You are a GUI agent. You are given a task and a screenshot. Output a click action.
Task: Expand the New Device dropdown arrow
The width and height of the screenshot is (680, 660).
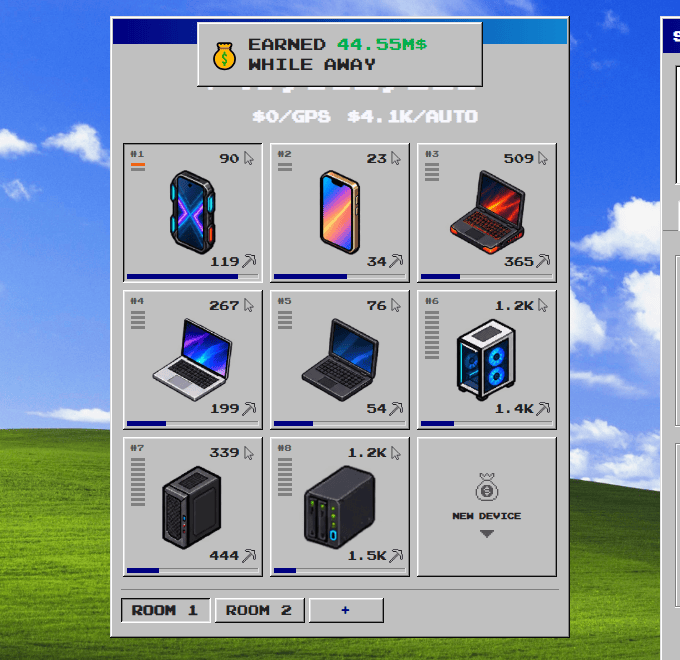click(x=487, y=534)
